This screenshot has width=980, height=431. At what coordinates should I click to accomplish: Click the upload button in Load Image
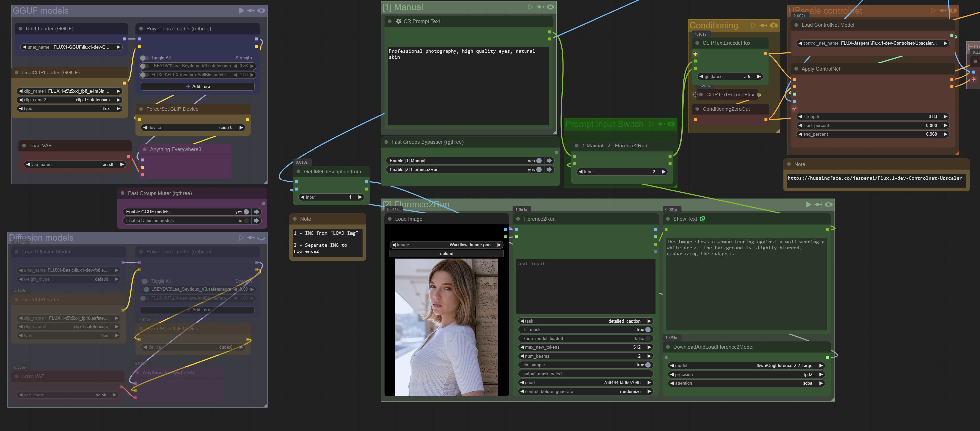pyautogui.click(x=446, y=254)
